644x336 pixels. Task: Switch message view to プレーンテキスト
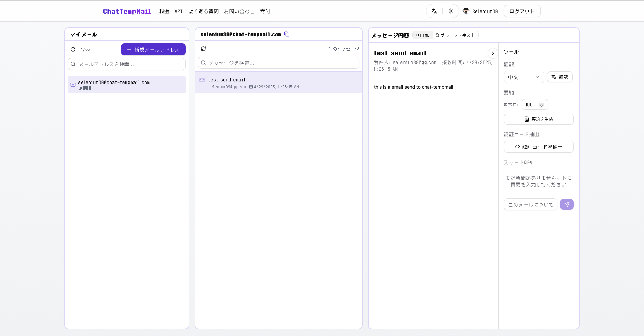point(455,35)
